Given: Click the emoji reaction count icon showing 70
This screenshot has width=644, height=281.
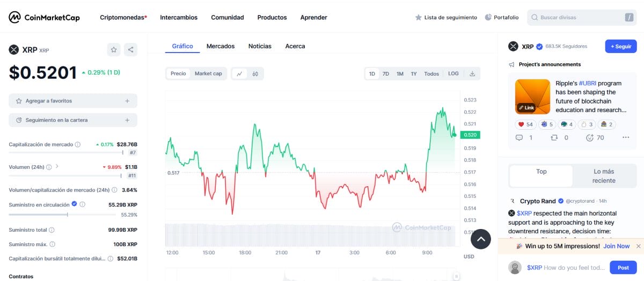Looking at the screenshot, I should click(590, 137).
